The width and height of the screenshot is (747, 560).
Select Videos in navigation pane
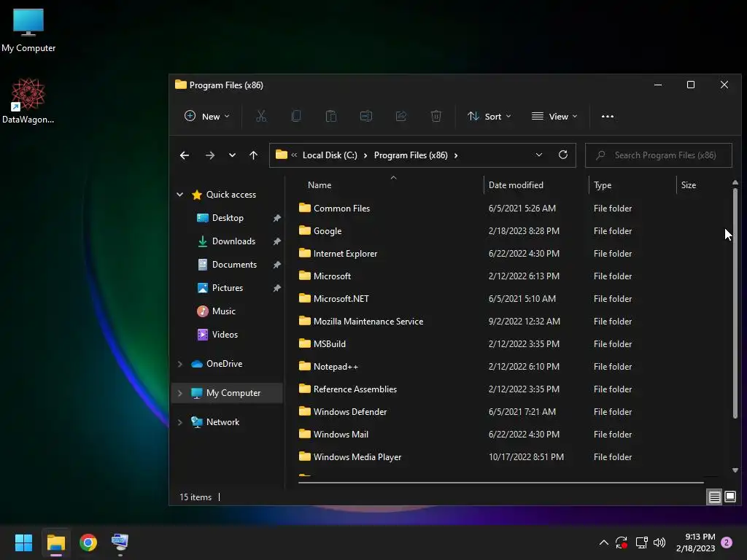(225, 335)
